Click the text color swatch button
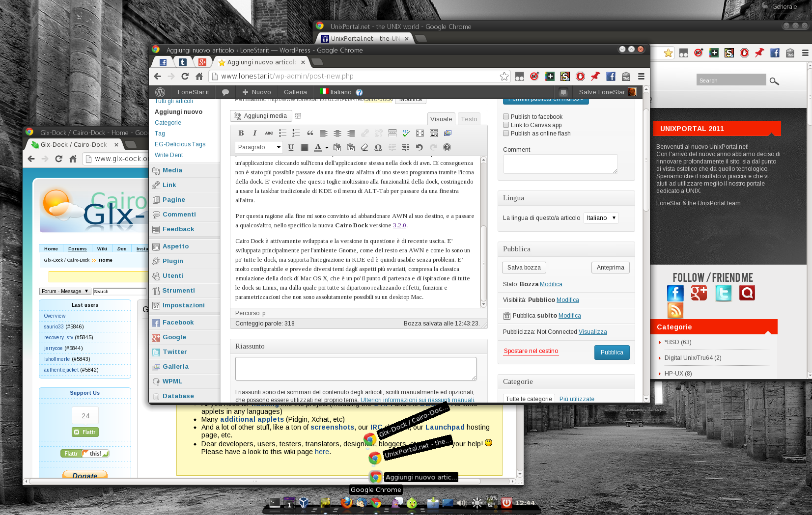 [318, 147]
